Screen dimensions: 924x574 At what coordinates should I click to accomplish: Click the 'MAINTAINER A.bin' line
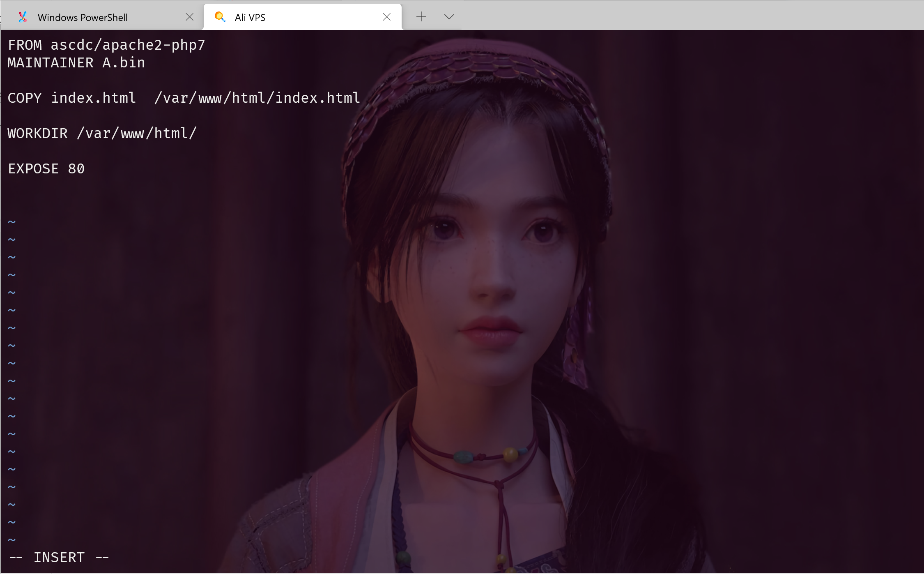[x=76, y=62]
